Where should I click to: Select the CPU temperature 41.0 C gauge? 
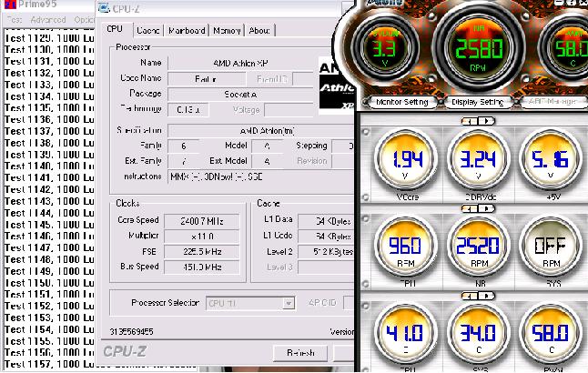click(x=407, y=335)
